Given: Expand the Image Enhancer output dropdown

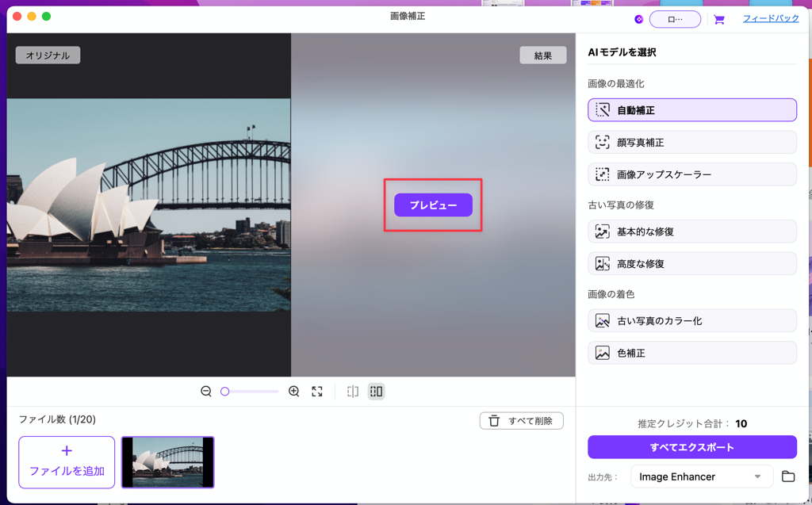Looking at the screenshot, I should point(757,476).
